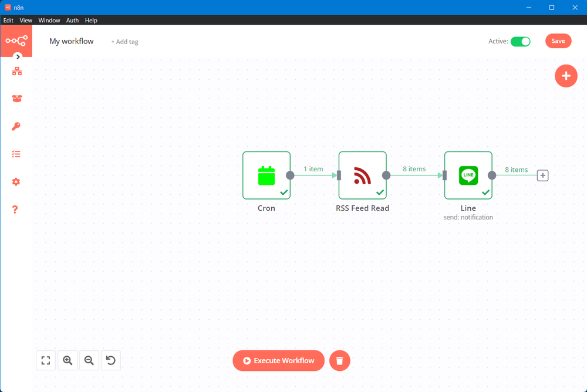Click plus connector after Line node
This screenshot has height=392, width=587.
pyautogui.click(x=542, y=175)
